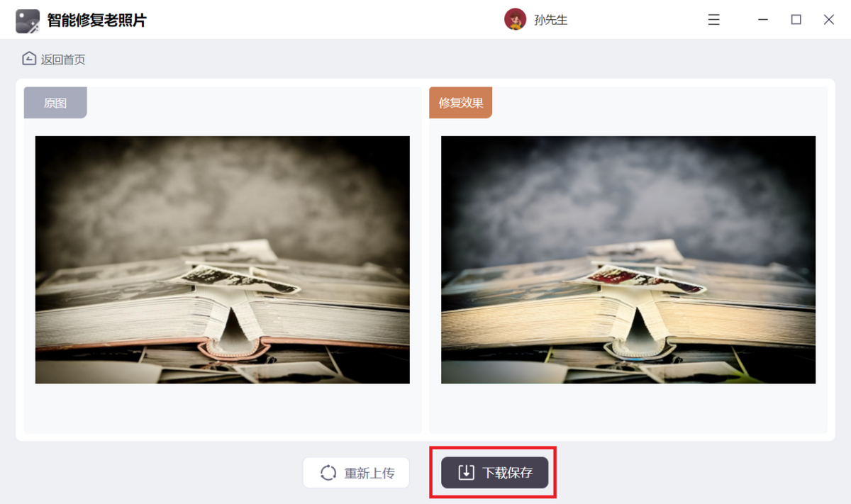The width and height of the screenshot is (851, 504).
Task: Click the circular arrows re-upload icon
Action: click(328, 473)
